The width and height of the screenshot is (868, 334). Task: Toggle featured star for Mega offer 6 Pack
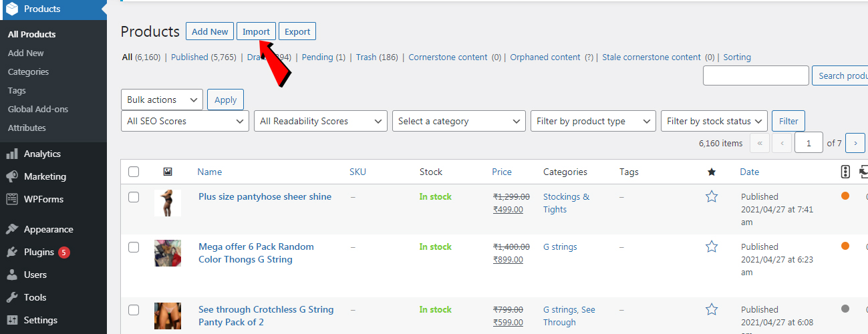click(712, 246)
